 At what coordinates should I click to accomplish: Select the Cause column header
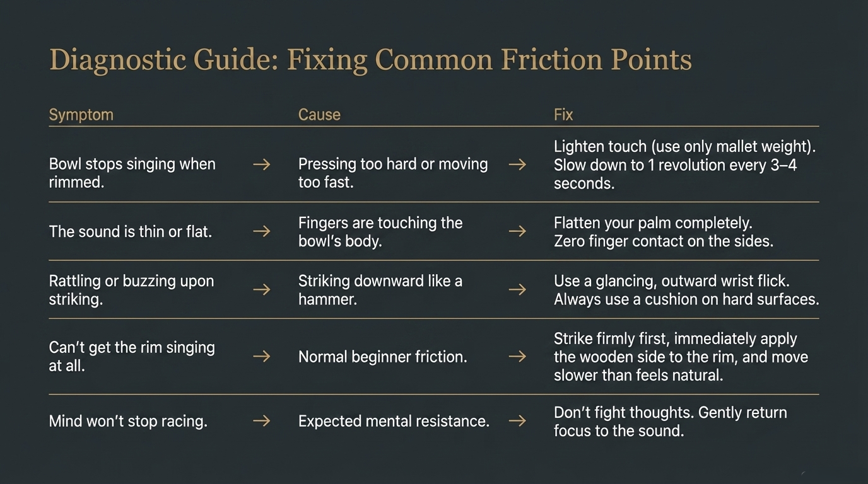coord(319,115)
